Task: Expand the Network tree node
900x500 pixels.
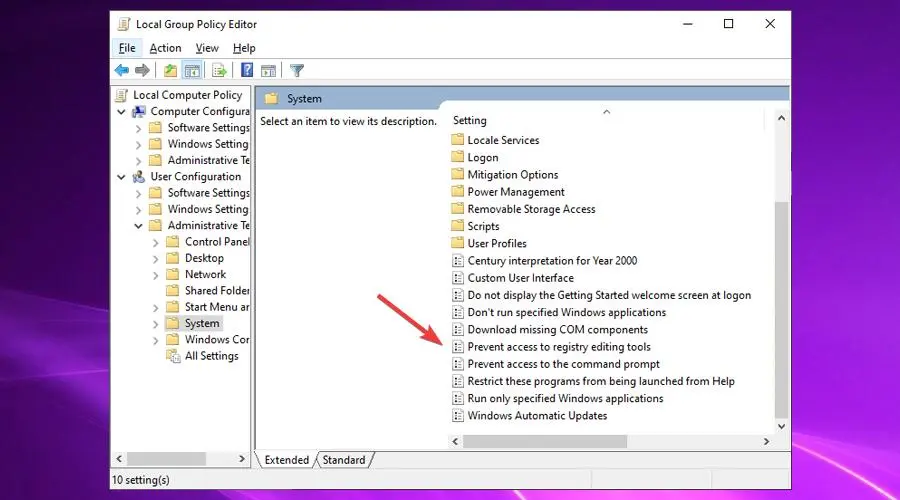Action: [x=156, y=276]
